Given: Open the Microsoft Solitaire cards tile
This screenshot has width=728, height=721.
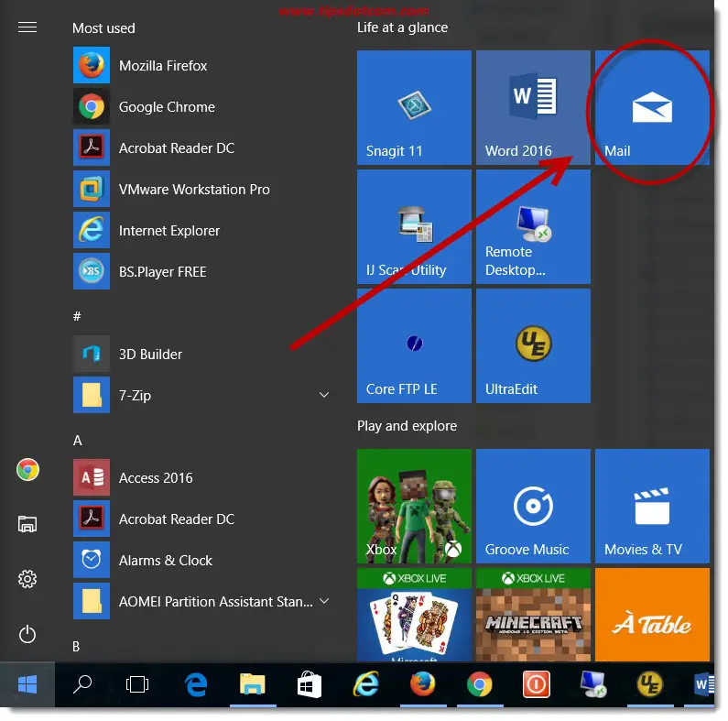Looking at the screenshot, I should [414, 615].
